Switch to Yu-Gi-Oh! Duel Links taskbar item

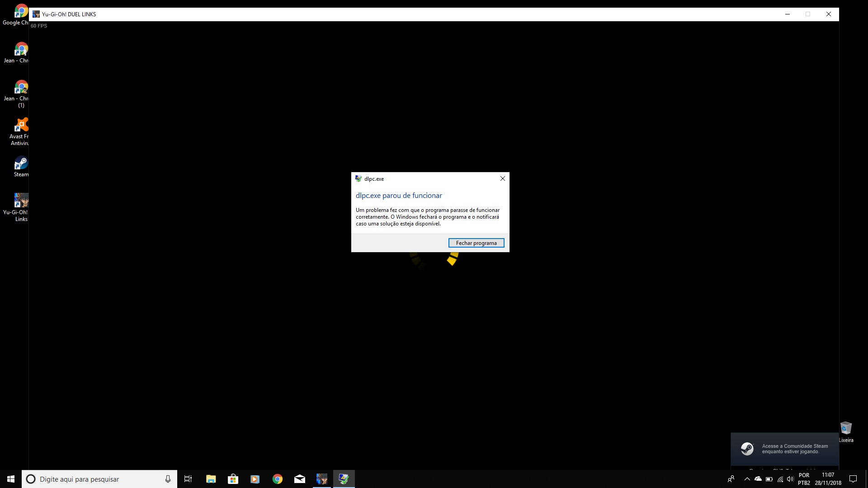(x=322, y=479)
